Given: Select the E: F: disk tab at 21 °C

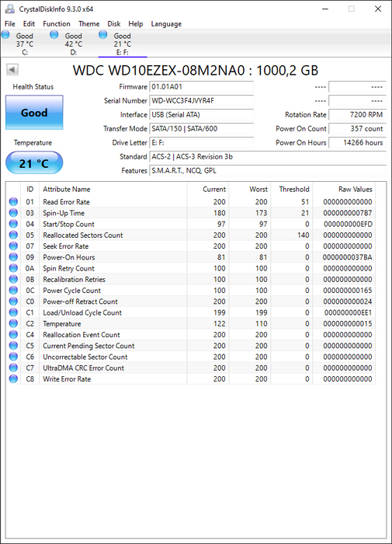Looking at the screenshot, I should tap(123, 44).
